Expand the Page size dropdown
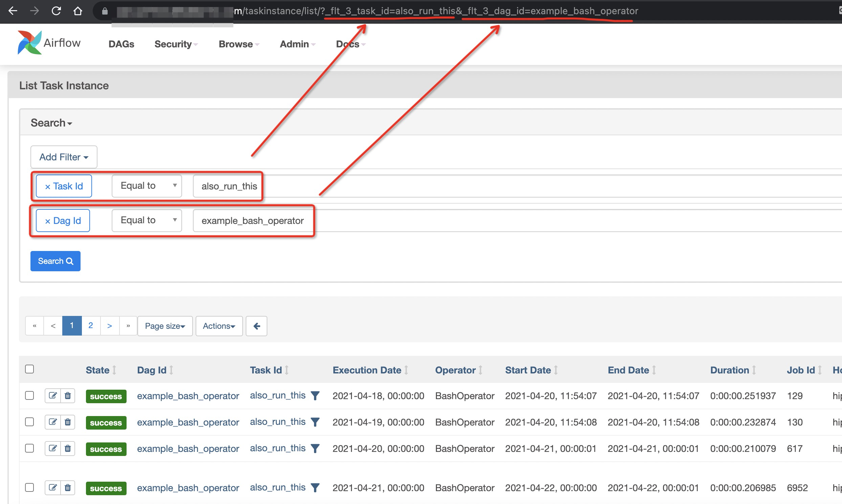The image size is (842, 504). tap(165, 326)
